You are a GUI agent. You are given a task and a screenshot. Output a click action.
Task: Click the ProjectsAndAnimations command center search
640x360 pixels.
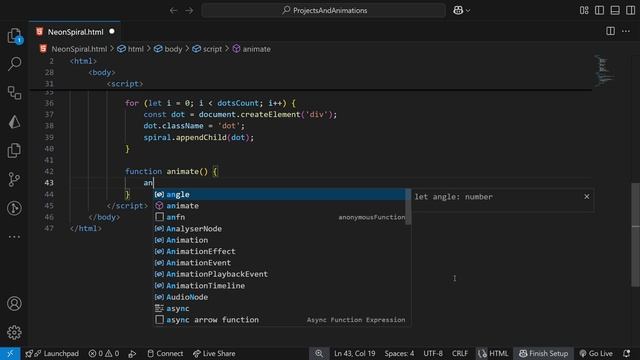(x=324, y=11)
